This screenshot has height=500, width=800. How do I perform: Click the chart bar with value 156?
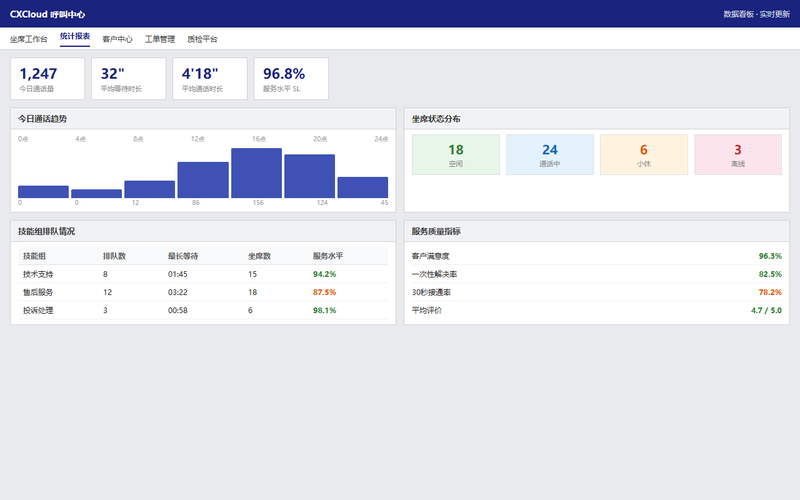[257, 173]
